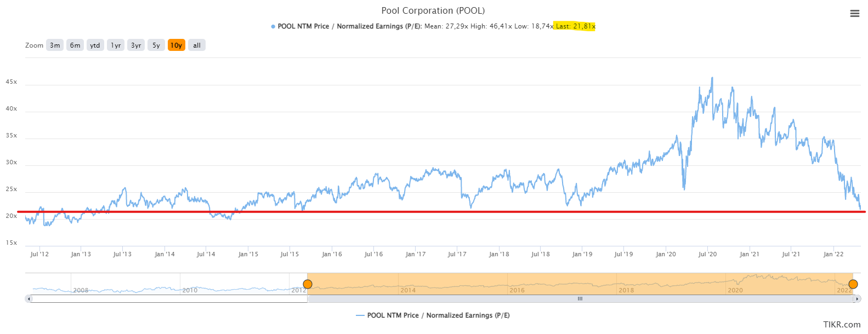Click the Pool Corporation (POOL) chart title

(433, 10)
